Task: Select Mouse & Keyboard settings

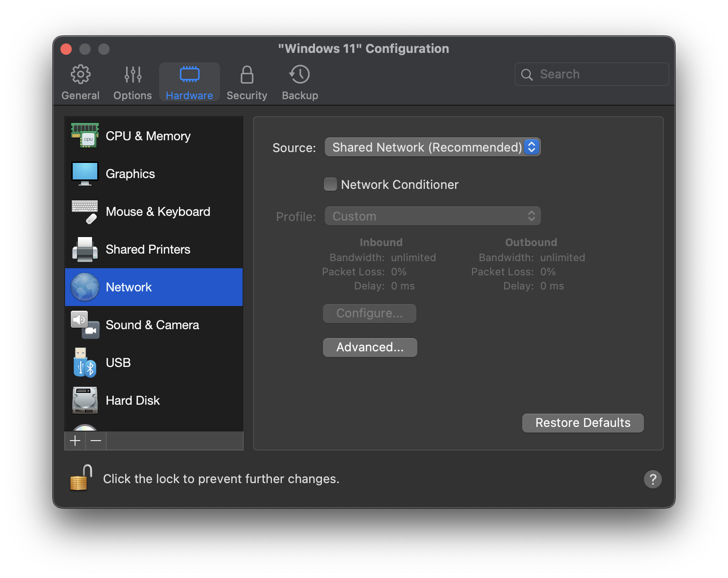Action: click(158, 212)
